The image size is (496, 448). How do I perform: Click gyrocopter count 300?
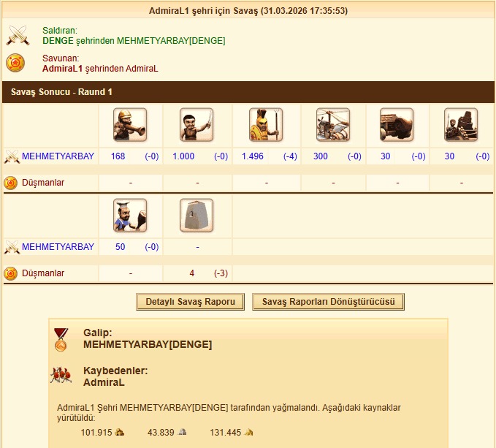click(x=321, y=156)
